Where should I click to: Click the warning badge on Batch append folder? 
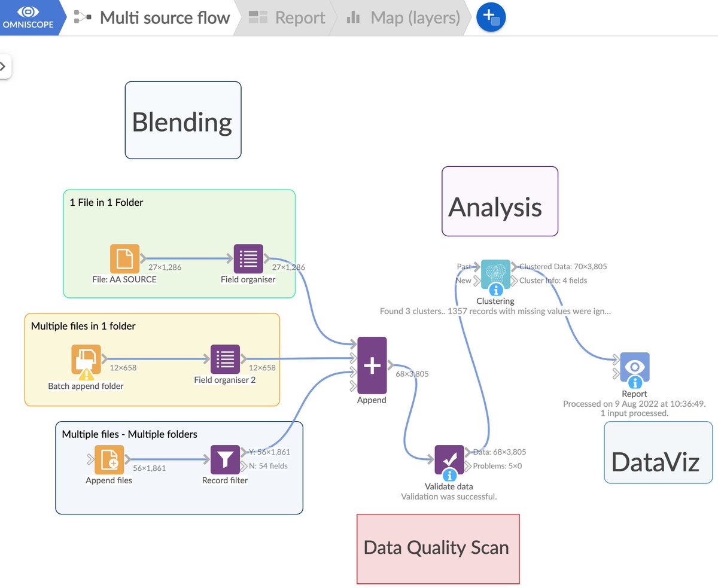coord(86,374)
